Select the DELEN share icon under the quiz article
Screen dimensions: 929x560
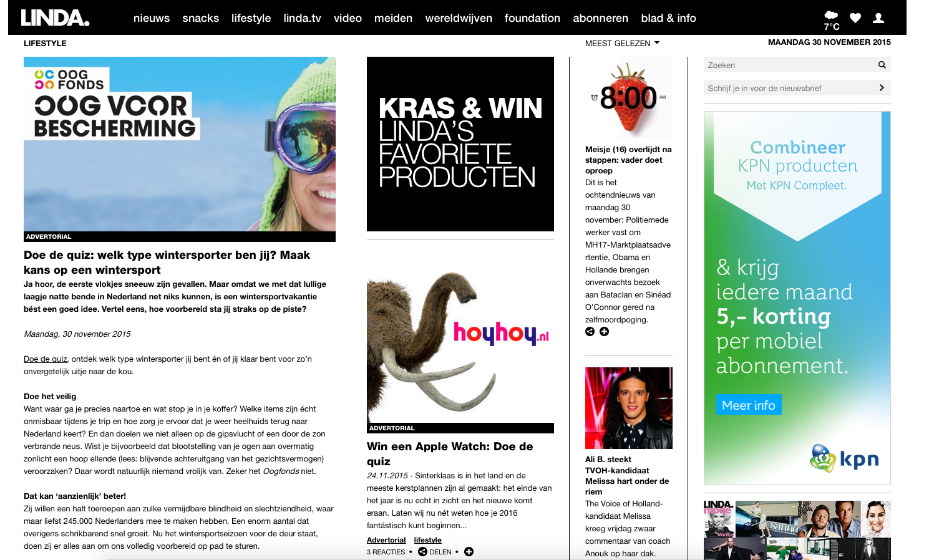(422, 551)
